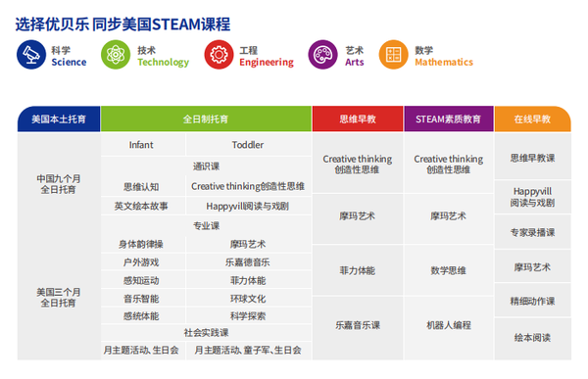
Task: Click the Happyvill阅读与戏剧 toddler cell
Action: [x=249, y=207]
